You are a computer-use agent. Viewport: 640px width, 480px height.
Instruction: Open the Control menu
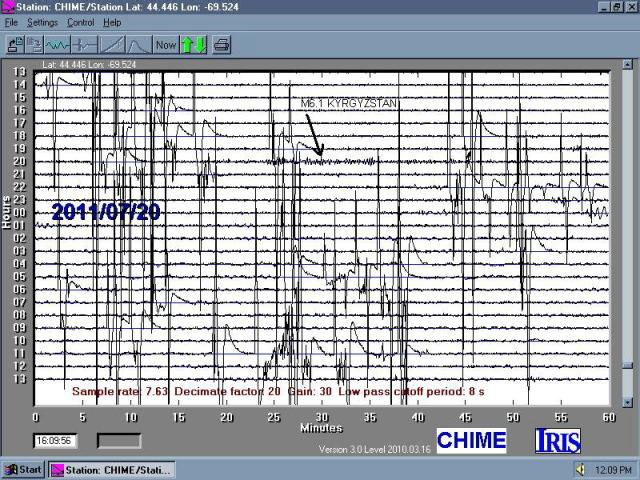(x=80, y=22)
